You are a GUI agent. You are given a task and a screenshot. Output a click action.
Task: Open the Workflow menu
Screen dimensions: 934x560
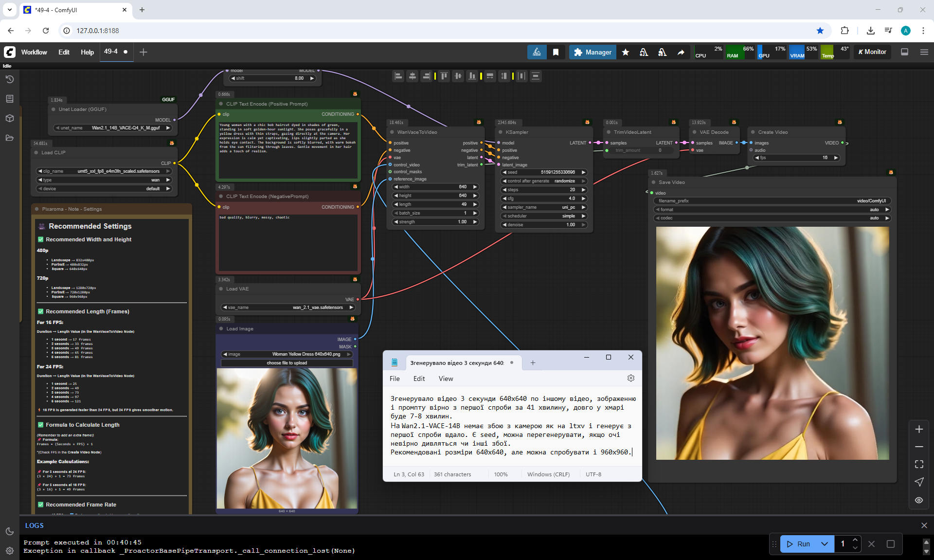[x=34, y=52]
